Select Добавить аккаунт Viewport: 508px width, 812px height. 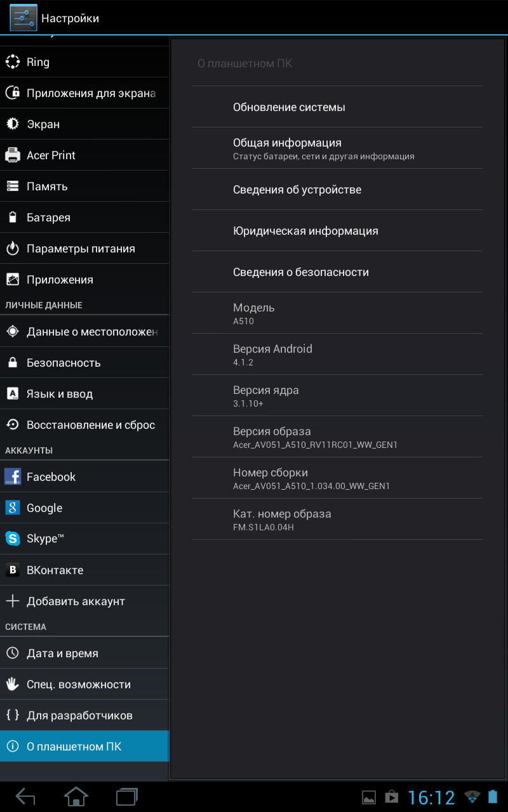84,601
